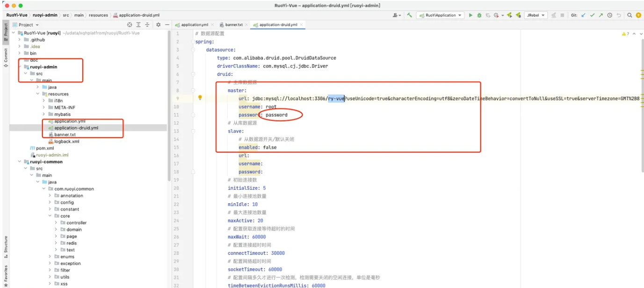The image size is (644, 288).
Task: Open Git history clock icon
Action: tap(610, 15)
